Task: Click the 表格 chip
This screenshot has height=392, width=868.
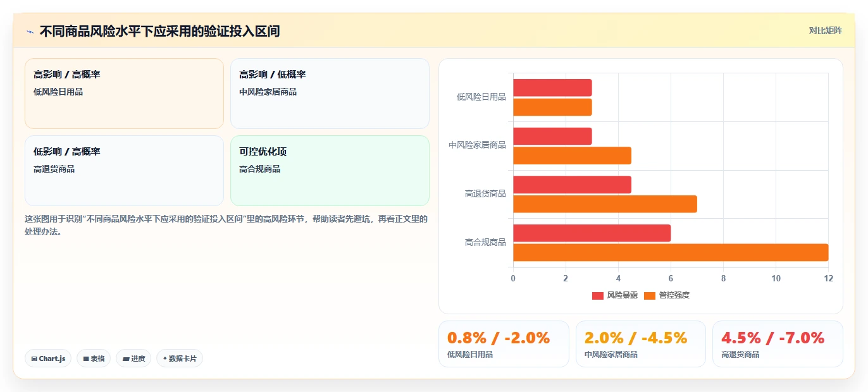Action: pos(94,358)
